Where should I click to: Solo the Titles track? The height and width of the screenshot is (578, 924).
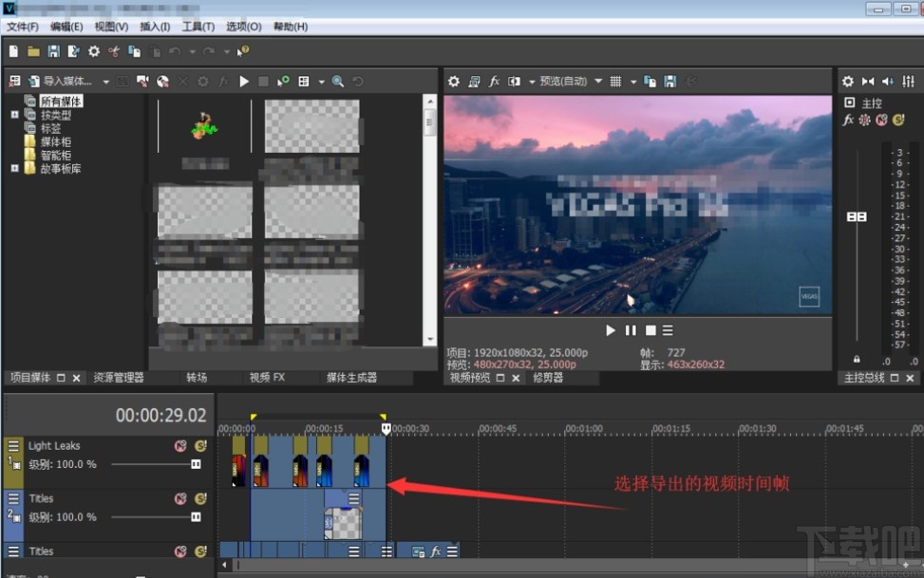coord(202,500)
